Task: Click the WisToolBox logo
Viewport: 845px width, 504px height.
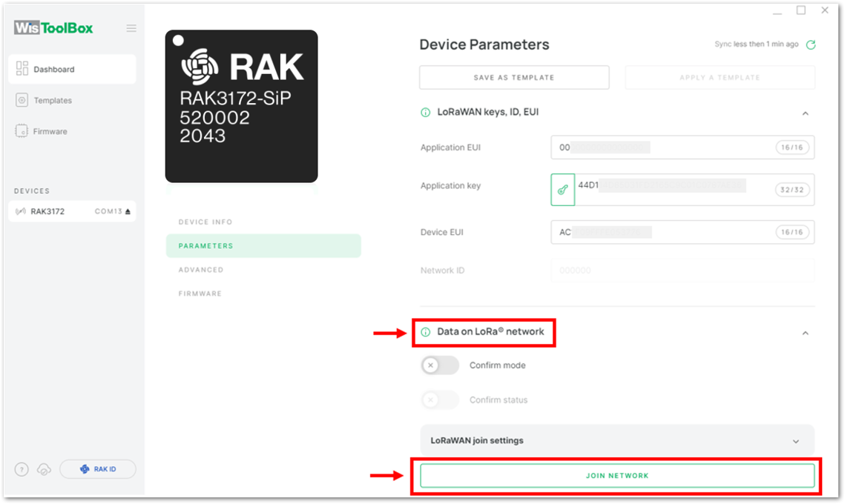Action: (x=53, y=27)
